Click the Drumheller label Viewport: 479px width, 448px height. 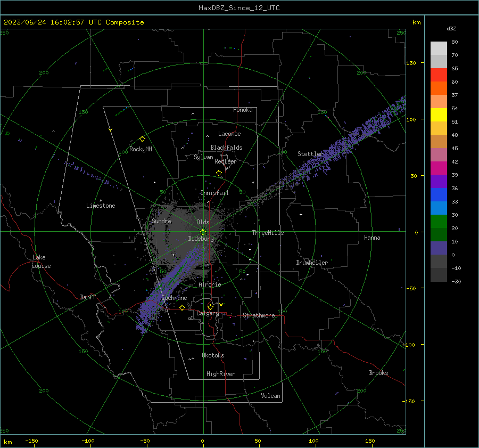pos(312,263)
